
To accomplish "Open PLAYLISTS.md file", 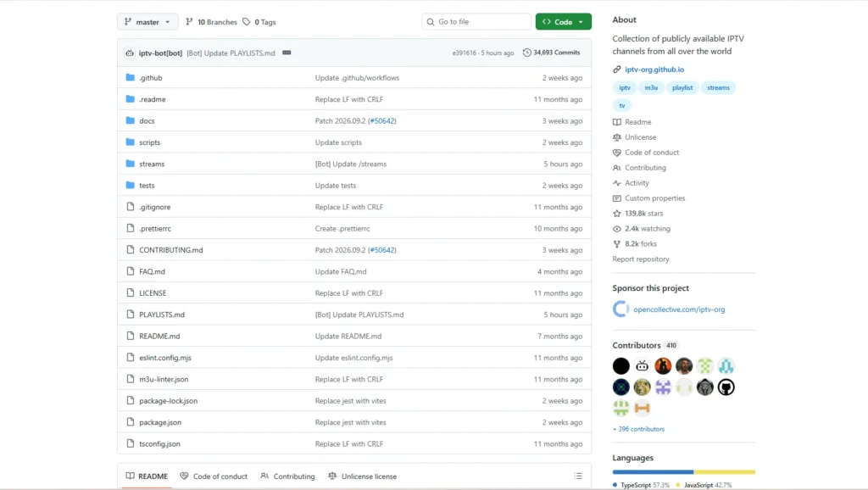I will [x=162, y=315].
